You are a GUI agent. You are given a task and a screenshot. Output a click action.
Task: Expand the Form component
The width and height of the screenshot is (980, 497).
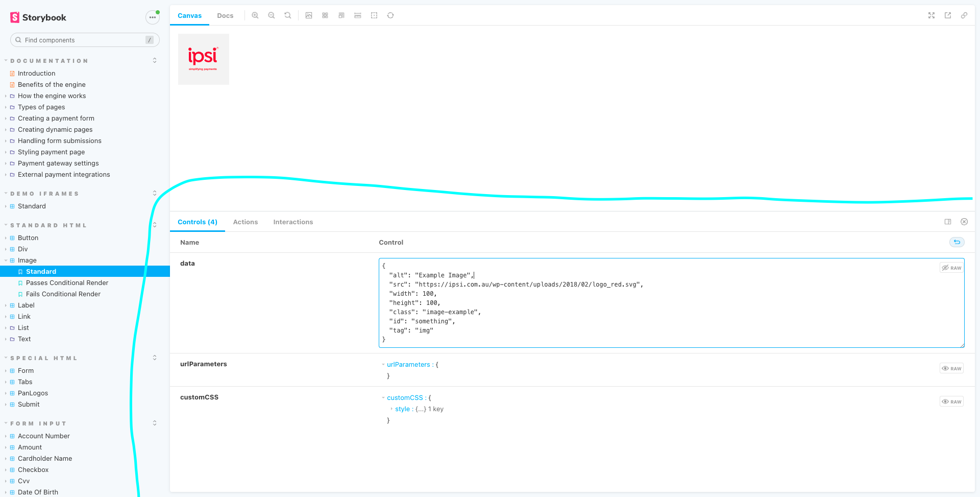click(26, 371)
